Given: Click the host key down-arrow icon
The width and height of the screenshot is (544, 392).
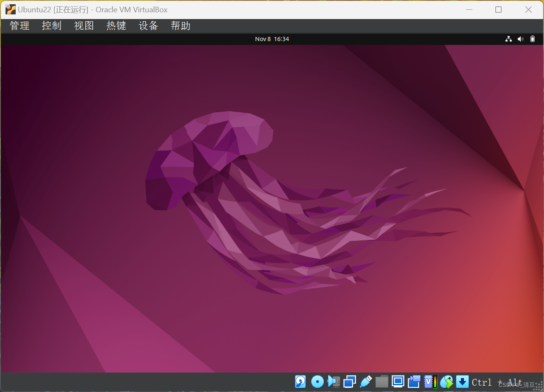Looking at the screenshot, I should click(462, 382).
